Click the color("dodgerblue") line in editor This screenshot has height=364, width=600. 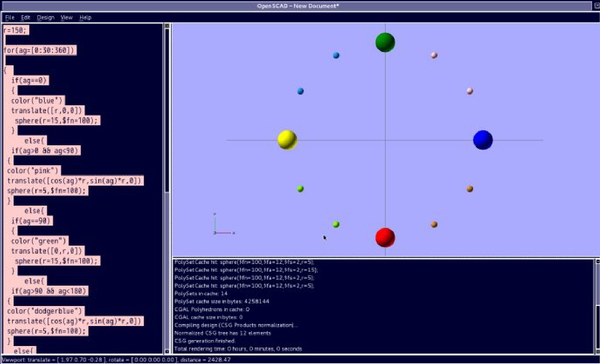click(44, 311)
